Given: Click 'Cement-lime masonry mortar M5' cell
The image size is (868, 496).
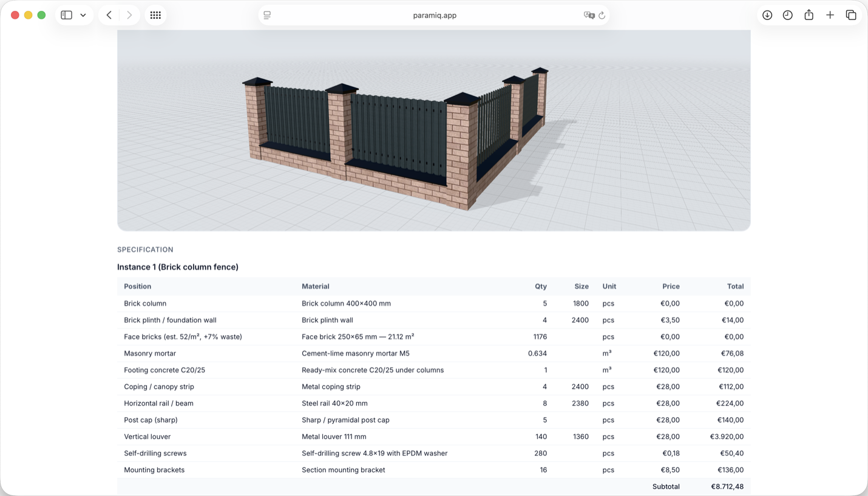Looking at the screenshot, I should click(356, 353).
